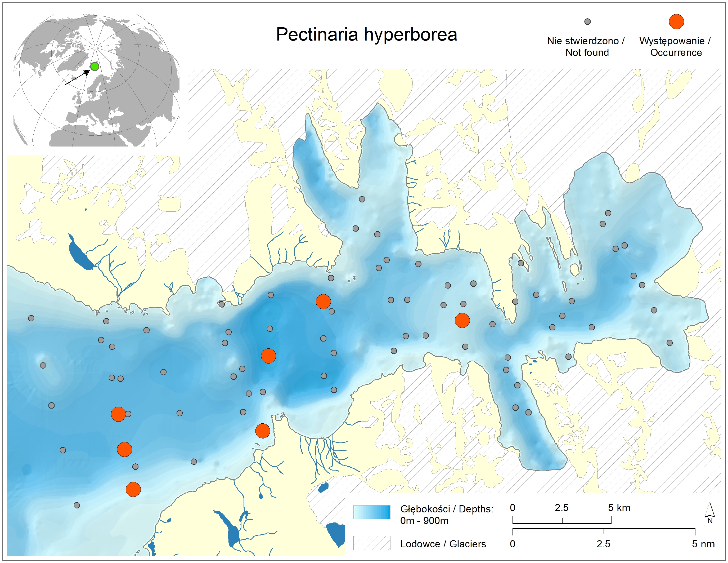Click the 5 km scale bar label
The image size is (728, 563).
[619, 508]
